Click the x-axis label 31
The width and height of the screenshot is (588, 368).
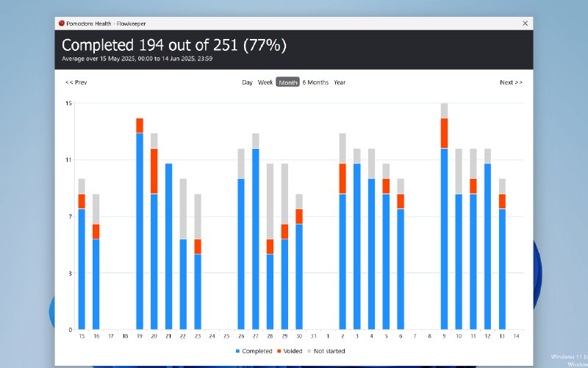(x=314, y=336)
